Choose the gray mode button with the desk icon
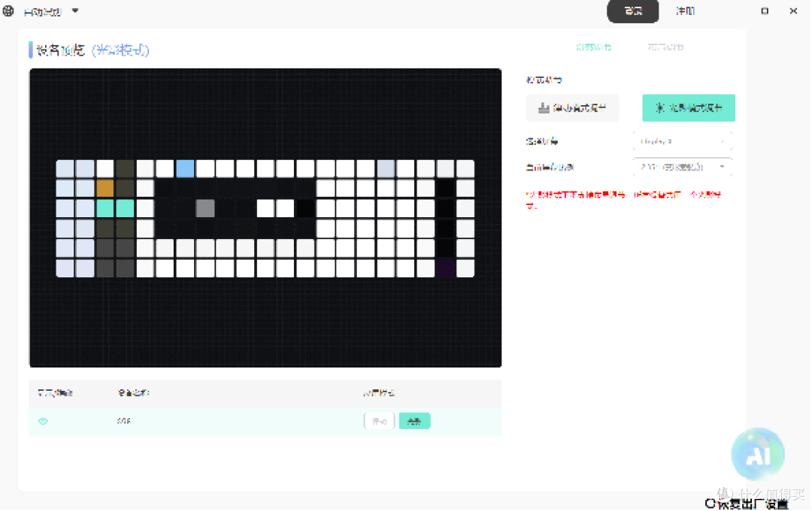 click(x=572, y=107)
